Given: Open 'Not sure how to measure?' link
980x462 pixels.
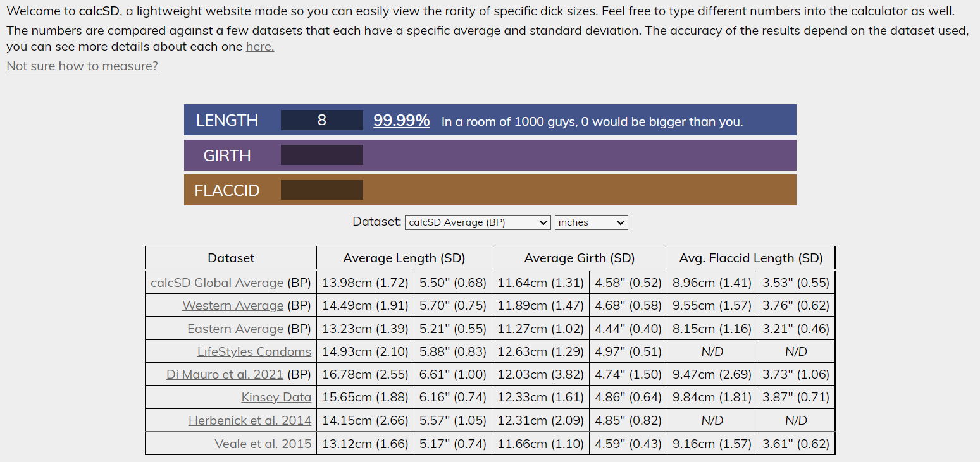Looking at the screenshot, I should coord(82,66).
